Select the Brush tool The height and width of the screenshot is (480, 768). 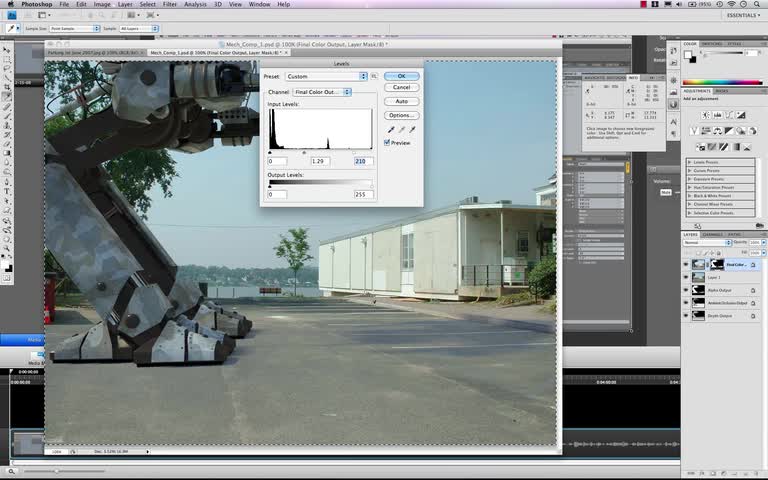[7, 116]
